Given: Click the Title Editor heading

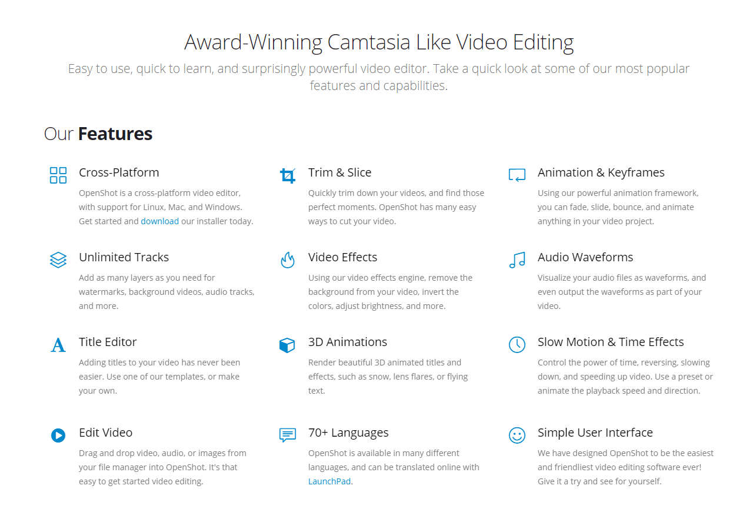Looking at the screenshot, I should point(108,342).
